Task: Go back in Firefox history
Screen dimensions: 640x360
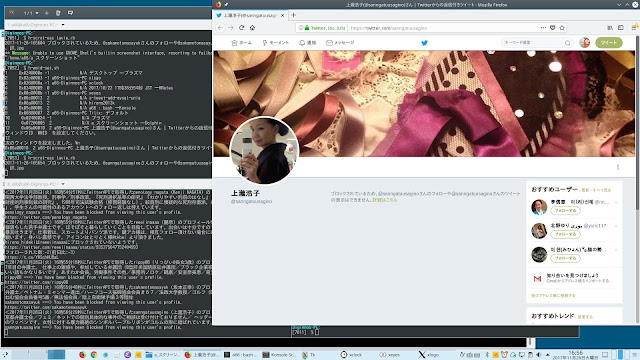Action: (220, 28)
